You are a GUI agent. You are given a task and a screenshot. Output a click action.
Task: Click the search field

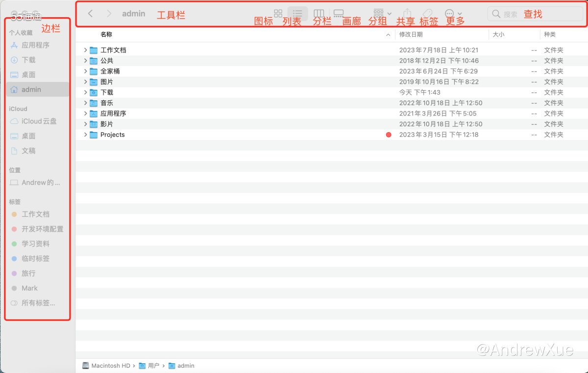(535, 14)
